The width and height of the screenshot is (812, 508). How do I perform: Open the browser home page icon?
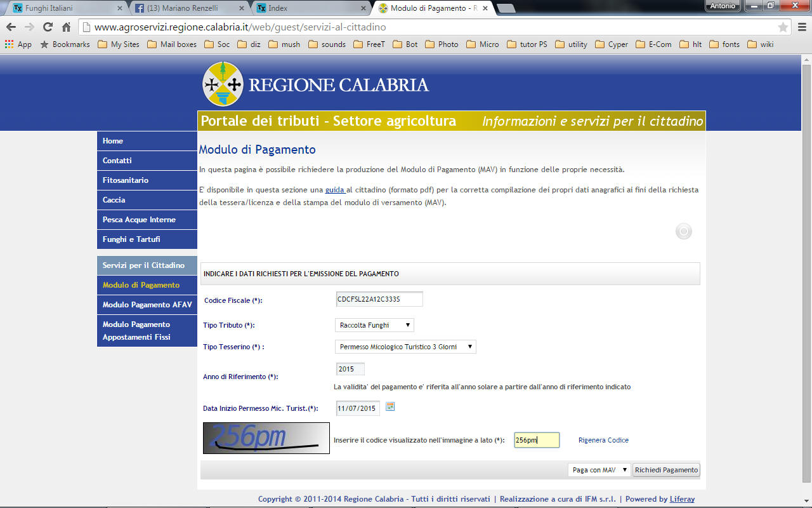pos(66,27)
